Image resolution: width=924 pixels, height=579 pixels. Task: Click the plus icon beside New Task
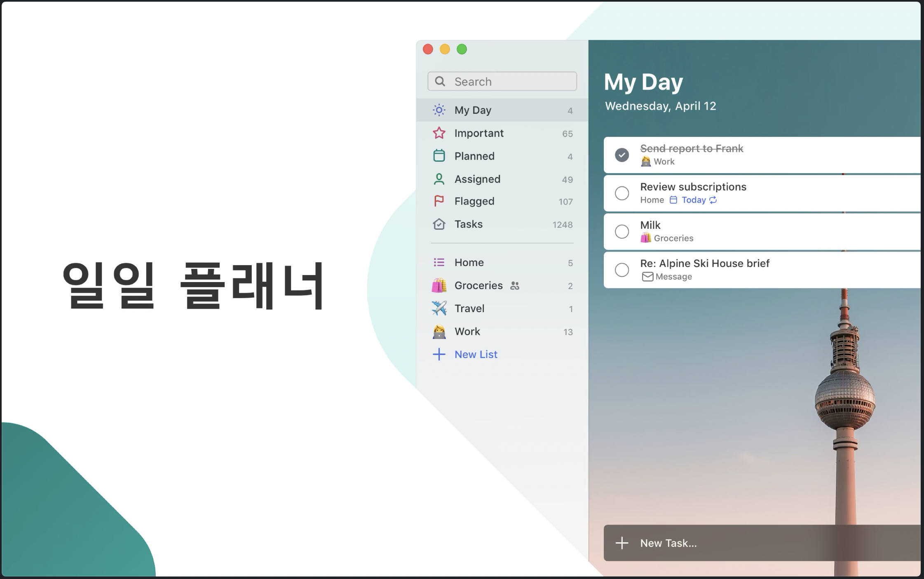[622, 543]
